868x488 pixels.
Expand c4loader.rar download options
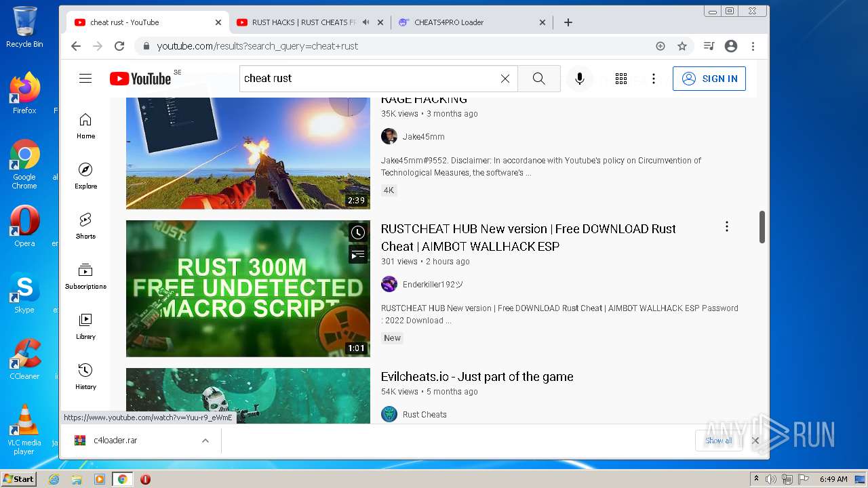(205, 441)
